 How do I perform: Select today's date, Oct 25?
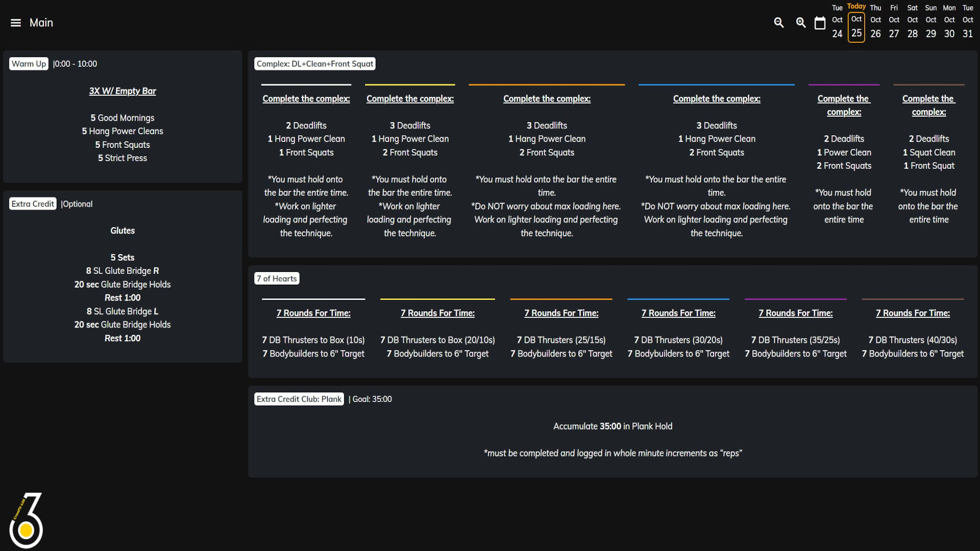tap(856, 27)
